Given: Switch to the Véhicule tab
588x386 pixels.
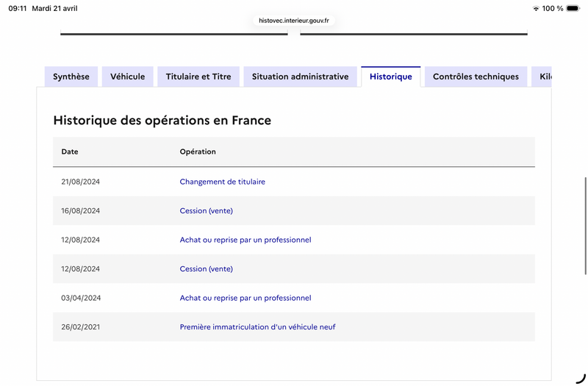Looking at the screenshot, I should point(127,76).
